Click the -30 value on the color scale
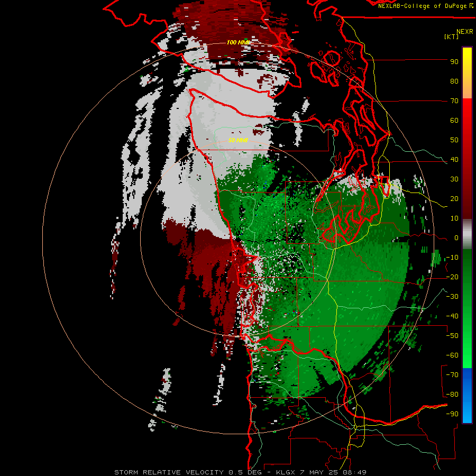 click(x=452, y=297)
